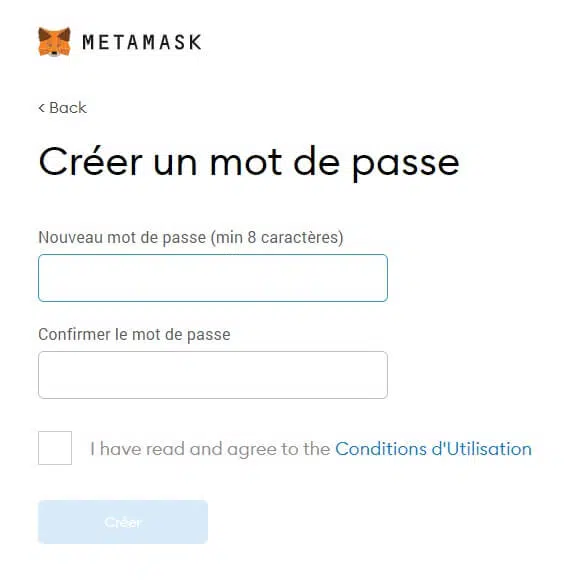Click the 'Nouveau mot de passe' label
This screenshot has width=570, height=584.
click(122, 238)
